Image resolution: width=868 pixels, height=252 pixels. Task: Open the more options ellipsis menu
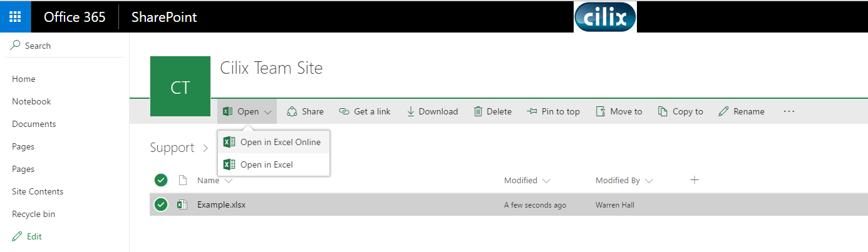788,111
